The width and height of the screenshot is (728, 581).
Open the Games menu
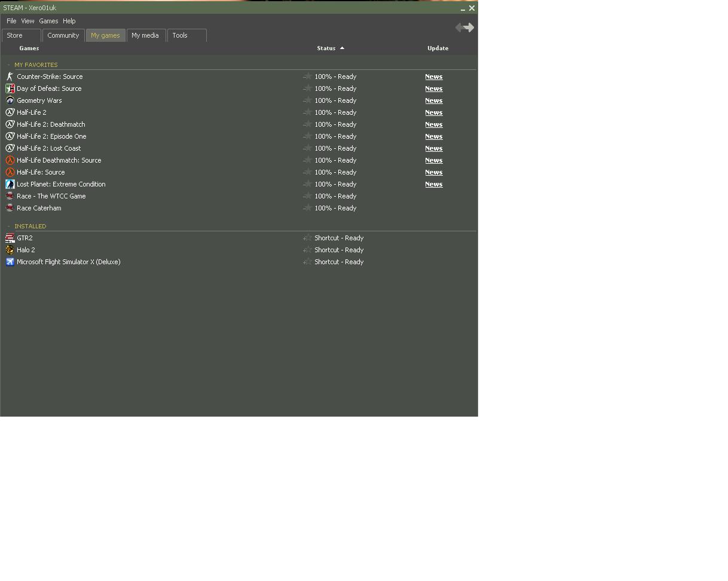(x=48, y=21)
